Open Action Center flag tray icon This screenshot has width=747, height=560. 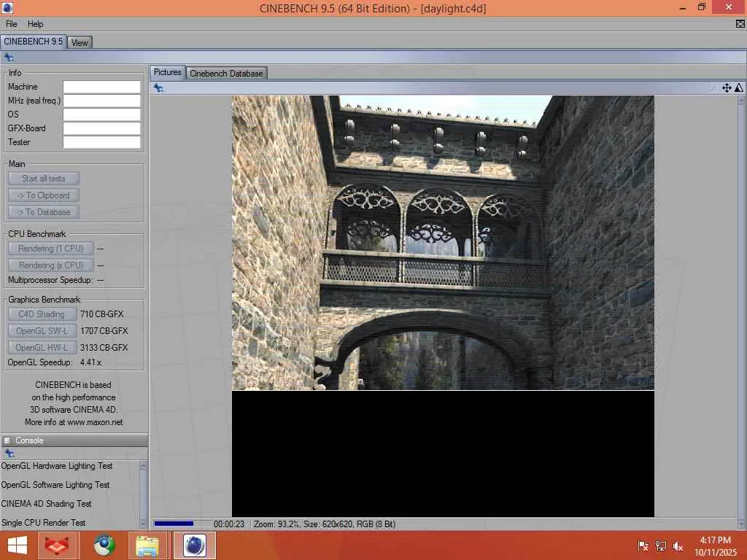coord(643,546)
